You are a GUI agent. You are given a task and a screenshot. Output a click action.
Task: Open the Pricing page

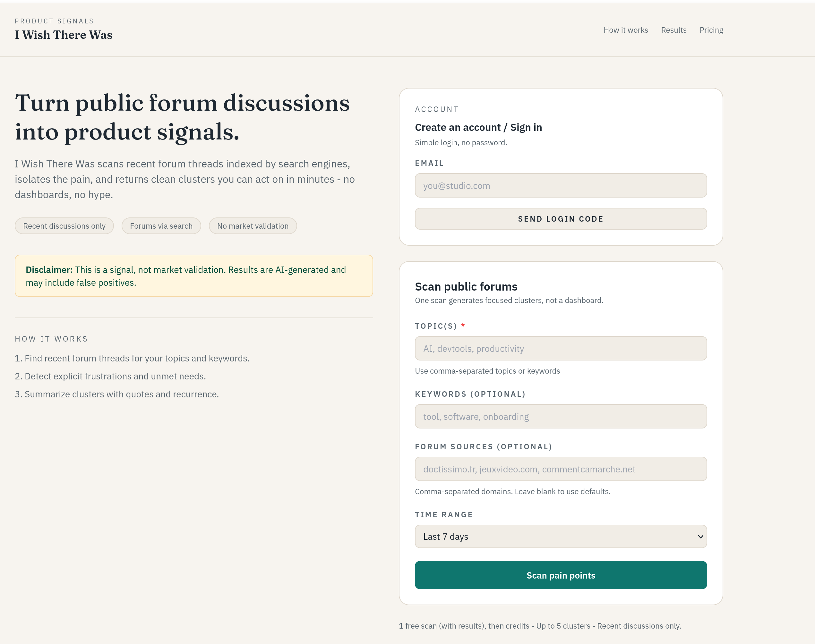pos(711,30)
